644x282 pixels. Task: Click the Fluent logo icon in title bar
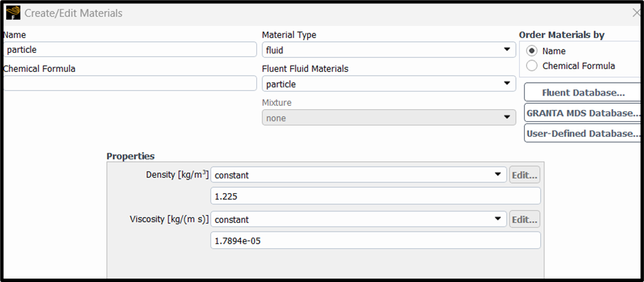(x=13, y=13)
